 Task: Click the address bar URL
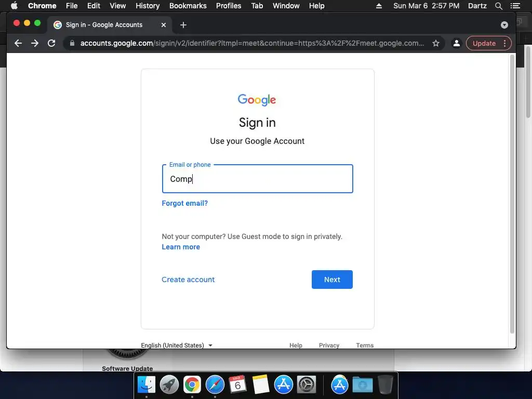click(252, 43)
